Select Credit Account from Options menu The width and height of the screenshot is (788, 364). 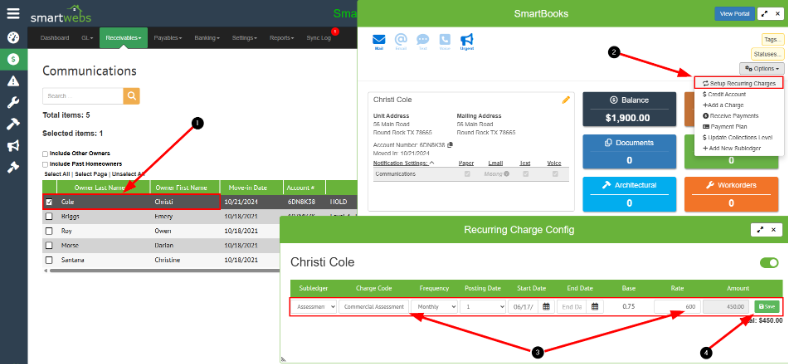724,94
